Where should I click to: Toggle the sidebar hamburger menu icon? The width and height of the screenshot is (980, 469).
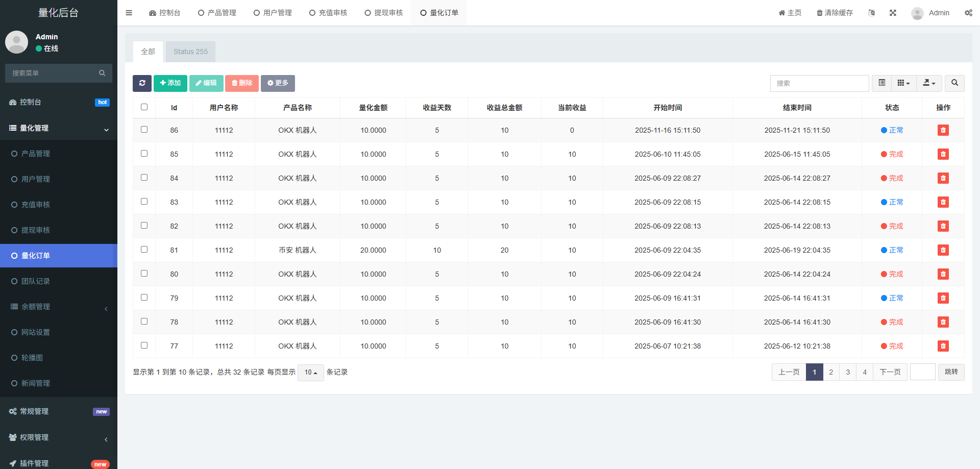tap(129, 13)
